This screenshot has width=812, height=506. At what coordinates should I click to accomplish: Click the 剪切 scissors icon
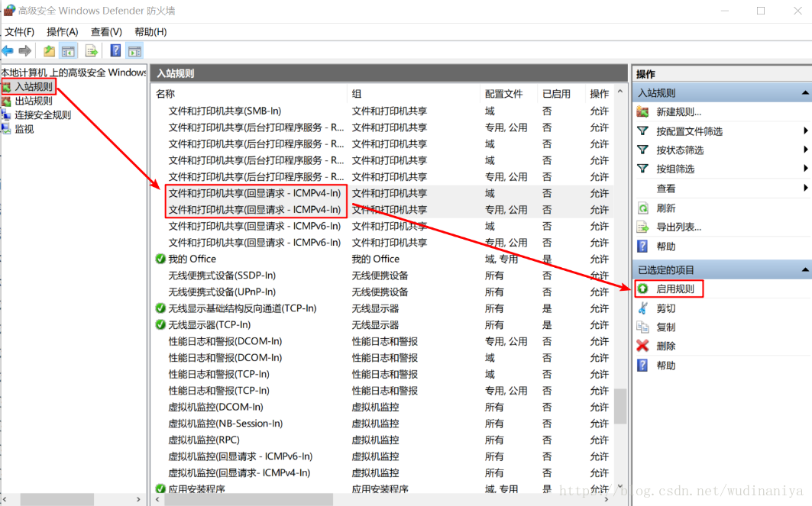pyautogui.click(x=642, y=308)
